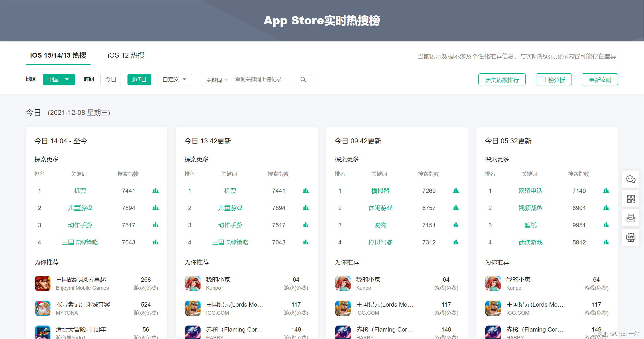The width and height of the screenshot is (644, 339).
Task: Open trend chart icon for 机票 in 14:04 card
Action: [x=156, y=191]
